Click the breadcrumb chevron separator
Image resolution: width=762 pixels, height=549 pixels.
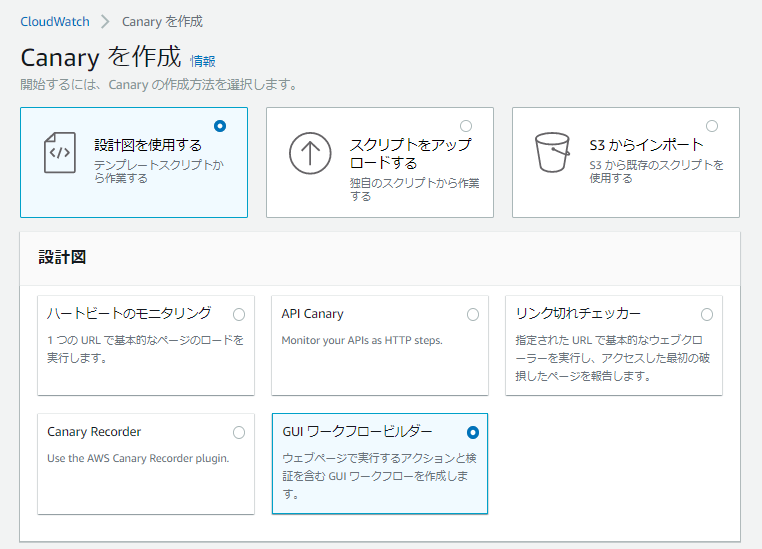click(x=105, y=21)
